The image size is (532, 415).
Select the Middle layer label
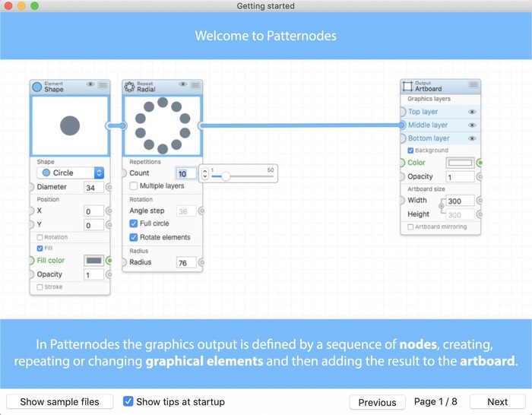(x=427, y=125)
